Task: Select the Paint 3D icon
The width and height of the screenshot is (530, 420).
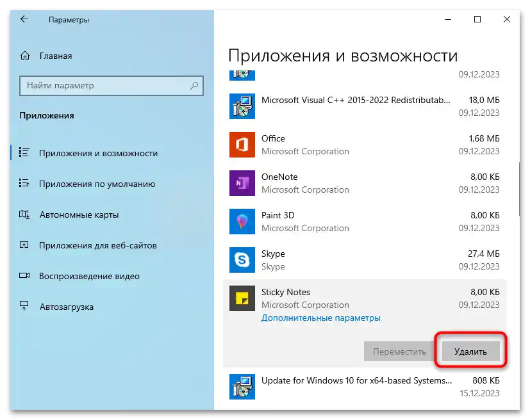Action: coord(242,222)
